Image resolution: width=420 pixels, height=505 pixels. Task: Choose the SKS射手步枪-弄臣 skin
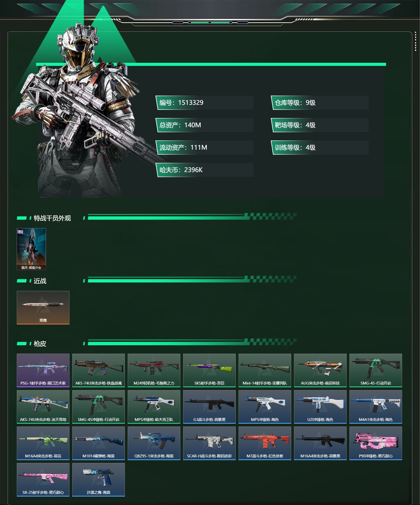[209, 370]
